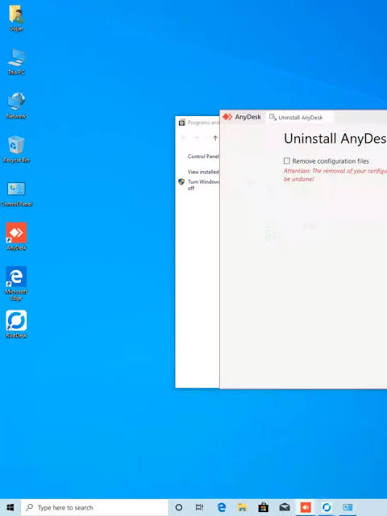Switch to RustDesk in the taskbar

pyautogui.click(x=326, y=507)
